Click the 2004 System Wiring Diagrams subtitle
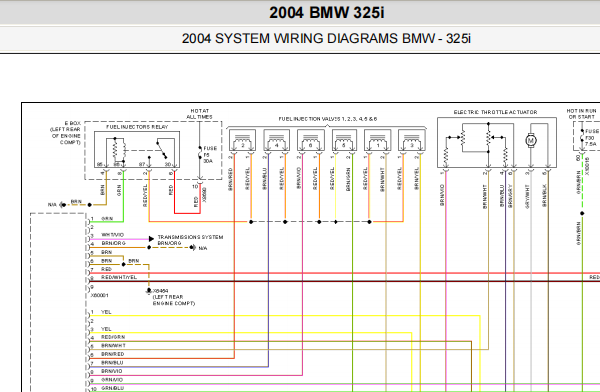Image resolution: width=600 pixels, height=392 pixels. click(x=326, y=39)
